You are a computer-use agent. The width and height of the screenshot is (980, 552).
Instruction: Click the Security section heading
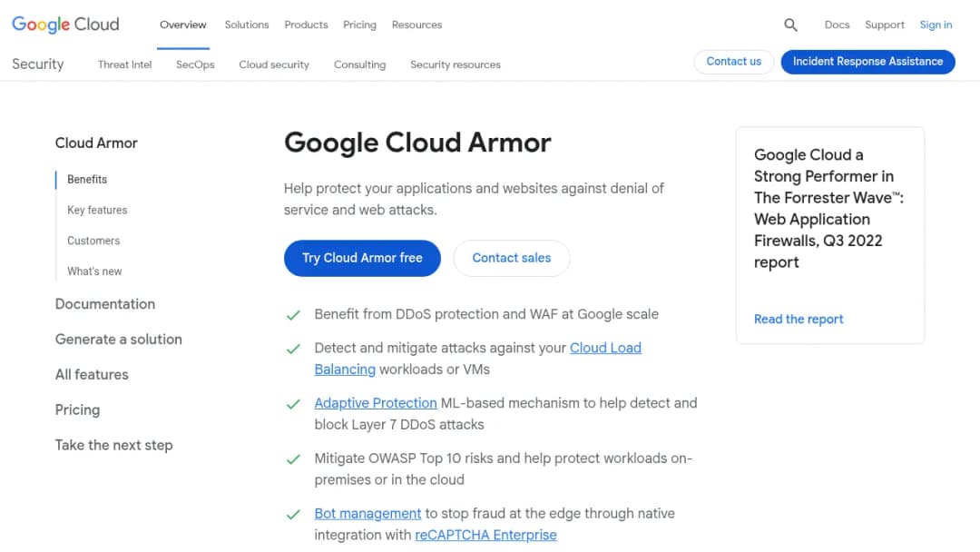[38, 64]
